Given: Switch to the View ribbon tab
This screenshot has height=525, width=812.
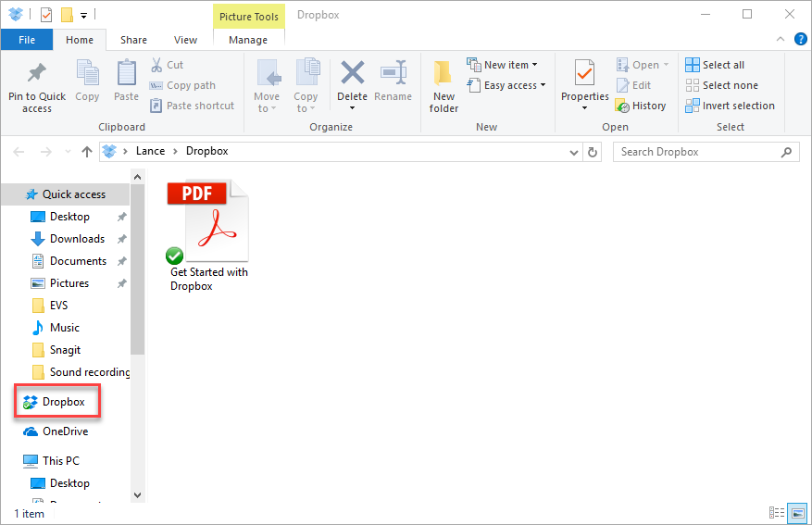Looking at the screenshot, I should 185,40.
